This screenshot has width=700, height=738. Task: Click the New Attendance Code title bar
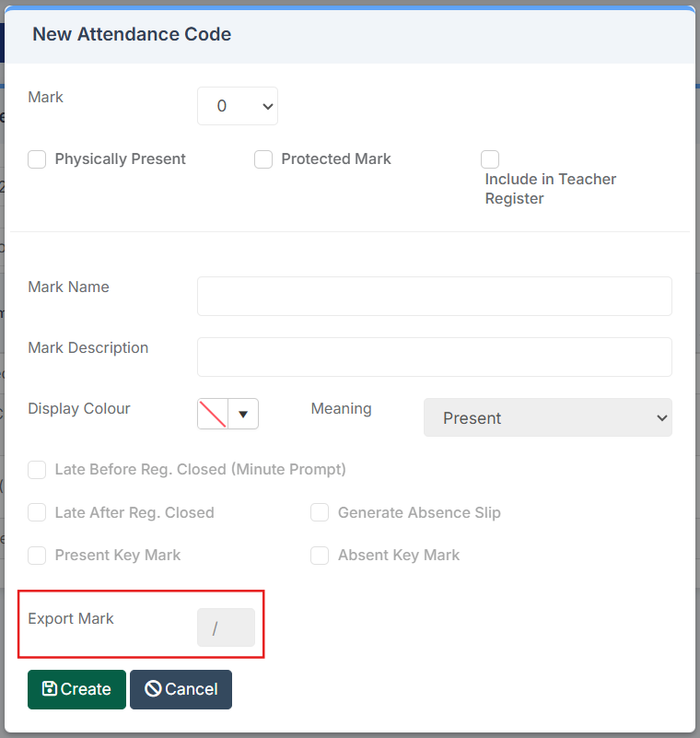click(131, 34)
